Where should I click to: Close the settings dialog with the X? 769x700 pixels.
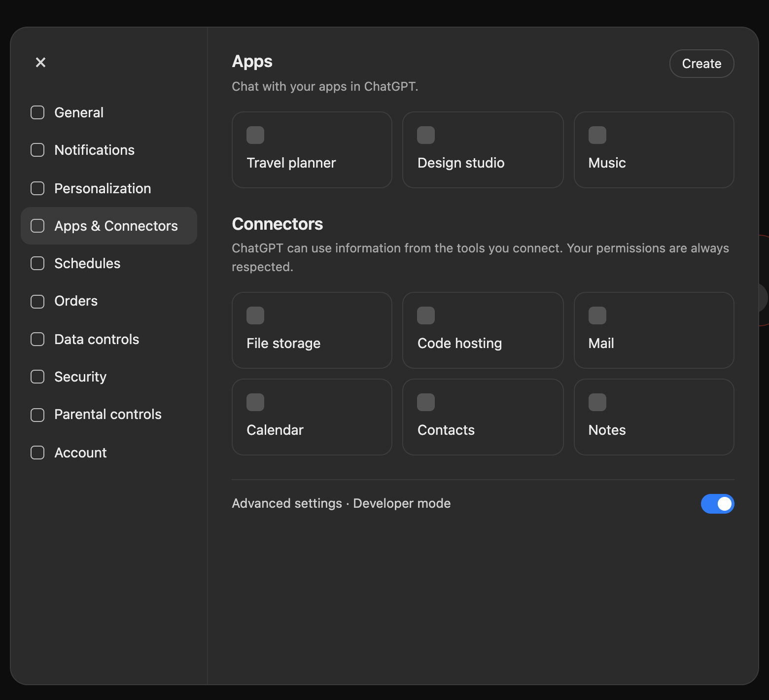(x=40, y=62)
